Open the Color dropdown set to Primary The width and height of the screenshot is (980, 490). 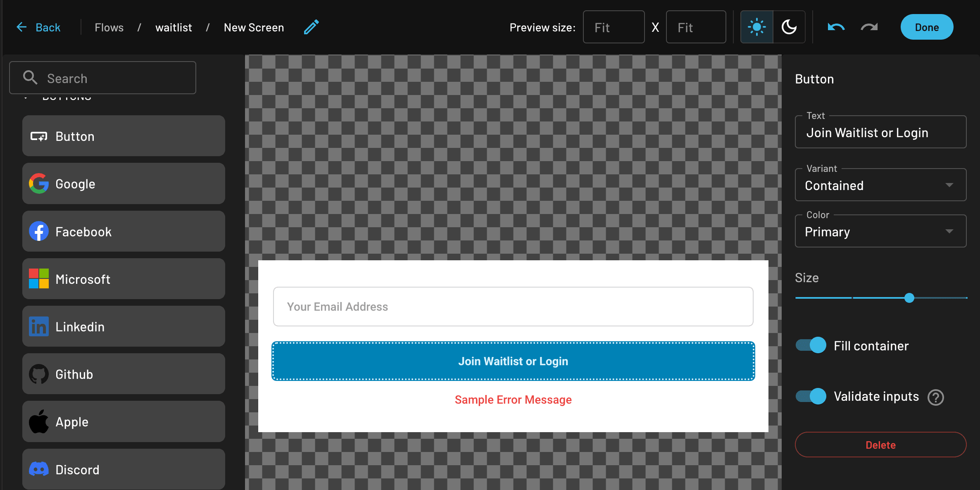point(880,231)
